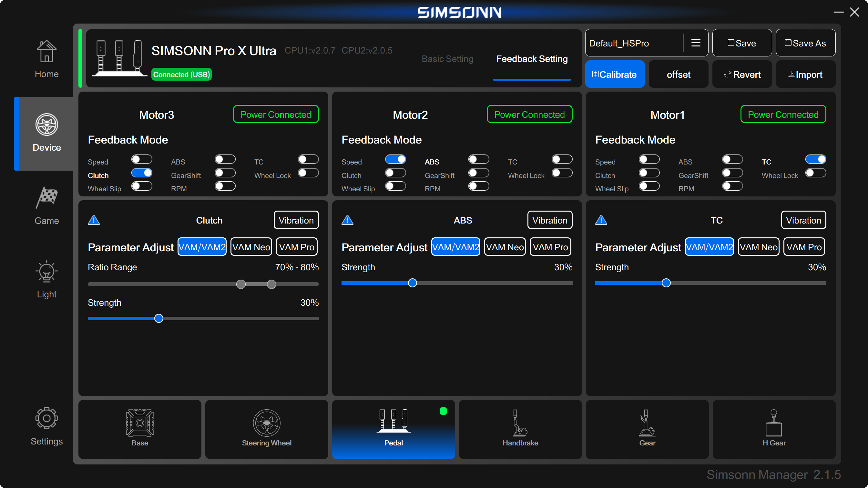Click the Connected (USB) status badge
Screen dimensions: 868x488
tap(182, 75)
